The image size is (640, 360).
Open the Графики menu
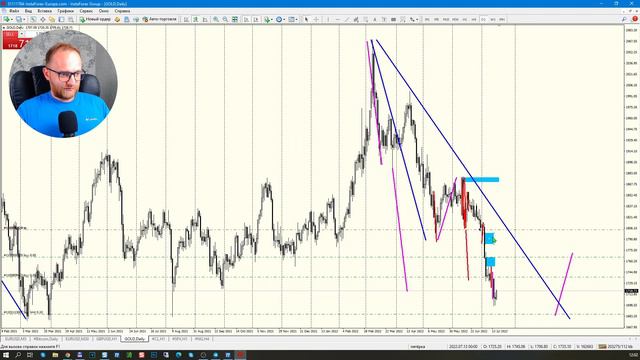point(66,11)
